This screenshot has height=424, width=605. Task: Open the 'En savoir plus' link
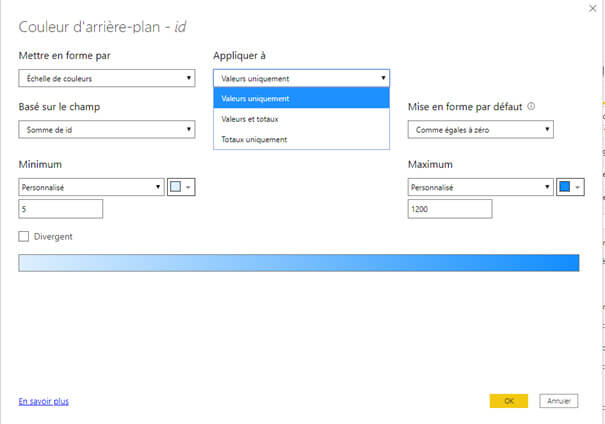(x=44, y=401)
